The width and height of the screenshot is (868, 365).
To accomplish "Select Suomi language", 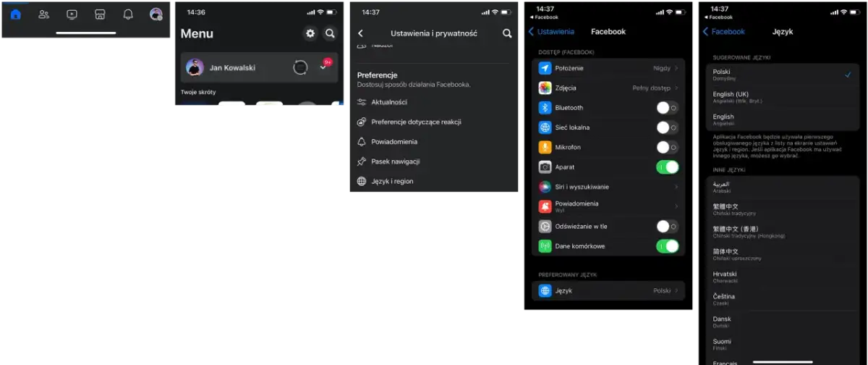I will tap(782, 344).
